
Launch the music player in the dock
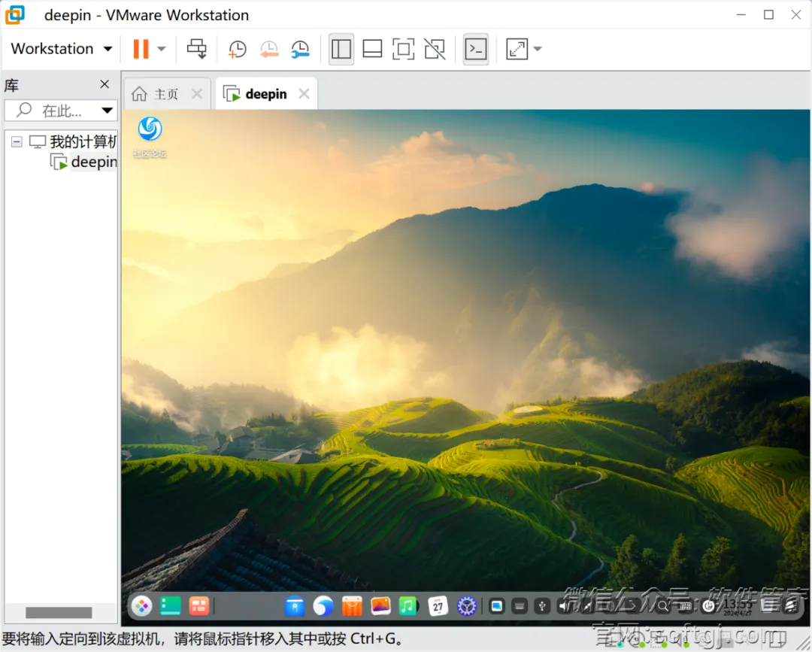pos(408,606)
